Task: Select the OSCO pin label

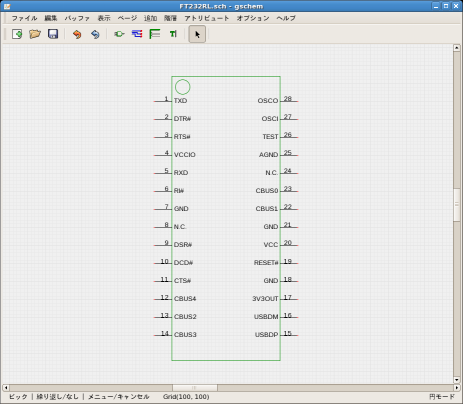Action: point(268,101)
